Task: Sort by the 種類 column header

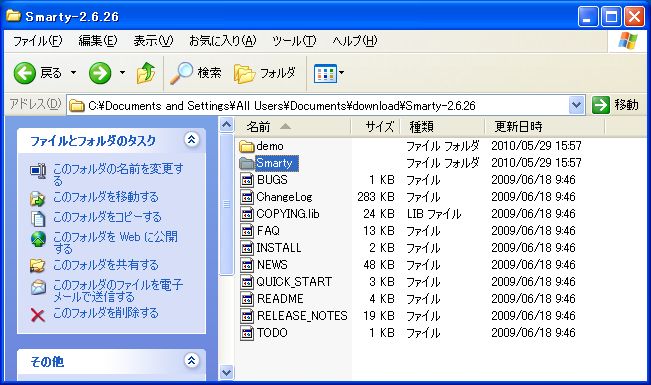Action: (x=443, y=127)
